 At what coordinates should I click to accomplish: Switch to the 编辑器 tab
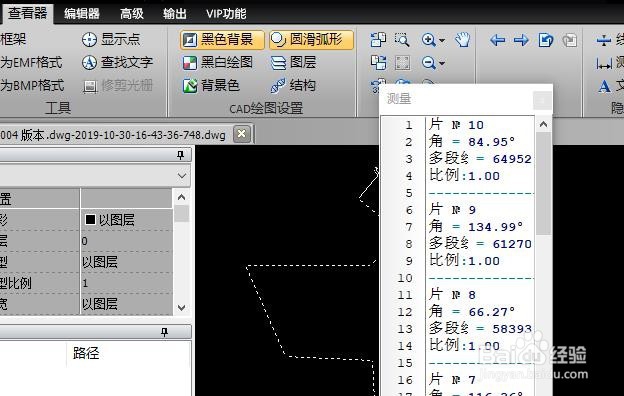click(82, 14)
